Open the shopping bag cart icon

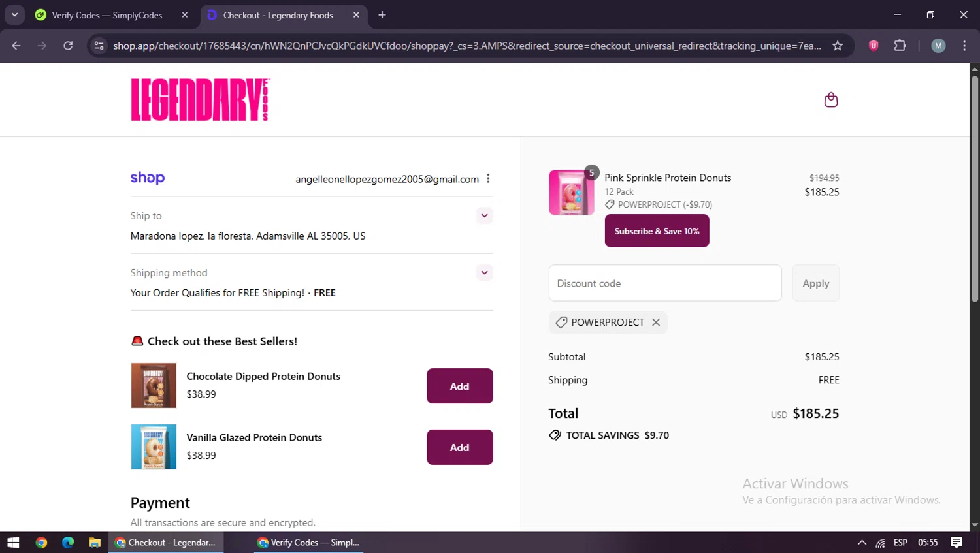point(830,100)
